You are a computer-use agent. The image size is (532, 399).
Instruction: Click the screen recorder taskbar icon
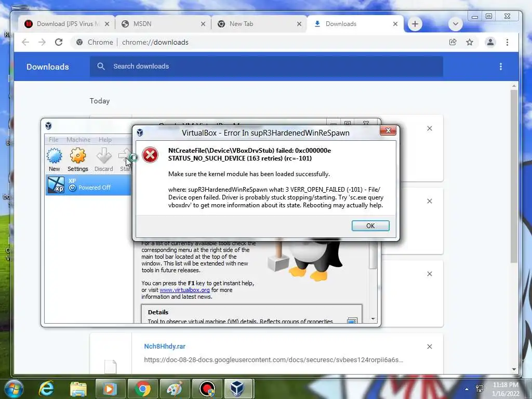coord(207,389)
